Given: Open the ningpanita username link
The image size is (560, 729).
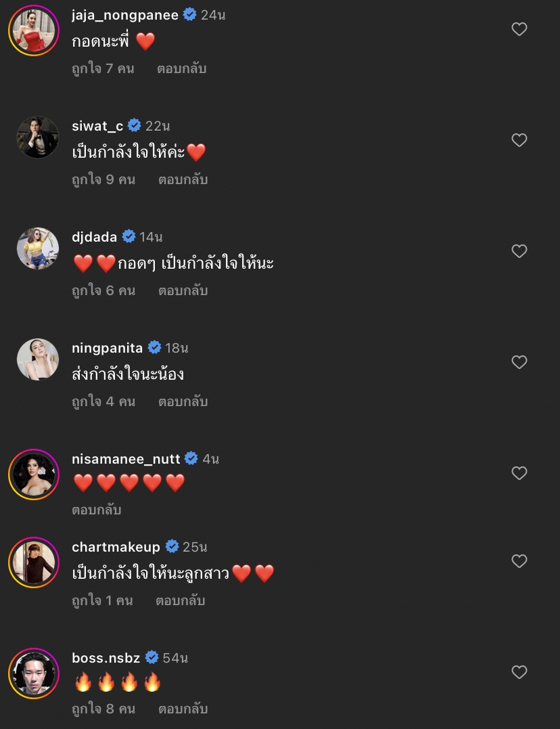Looking at the screenshot, I should [x=107, y=348].
